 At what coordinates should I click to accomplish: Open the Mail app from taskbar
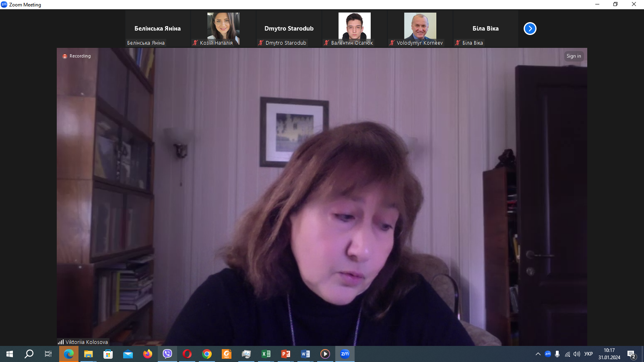tap(128, 354)
